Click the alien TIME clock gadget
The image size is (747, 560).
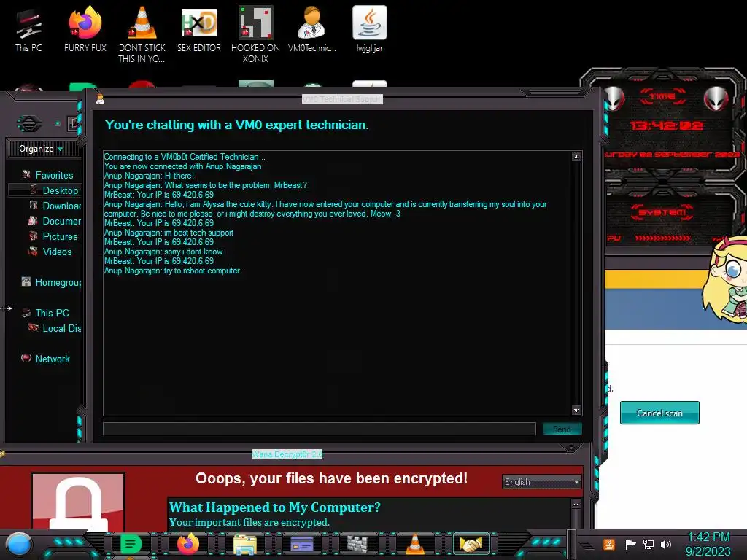point(665,125)
